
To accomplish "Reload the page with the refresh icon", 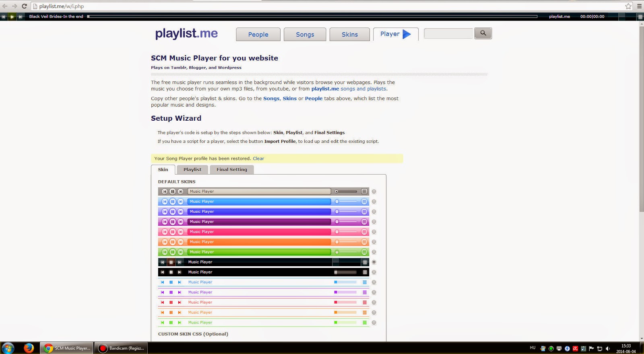I will tap(24, 6).
